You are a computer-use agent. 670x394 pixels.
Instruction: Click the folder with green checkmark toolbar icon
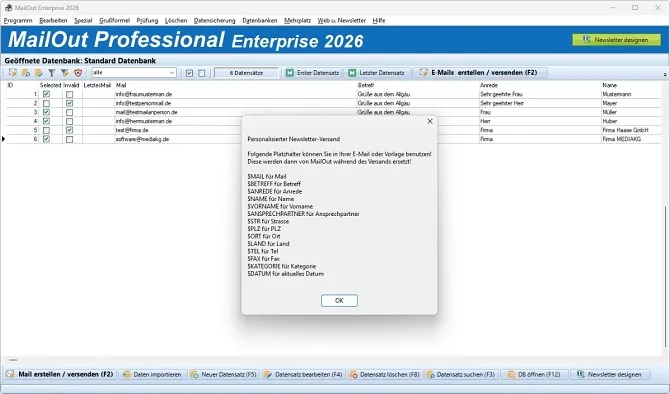[39, 73]
